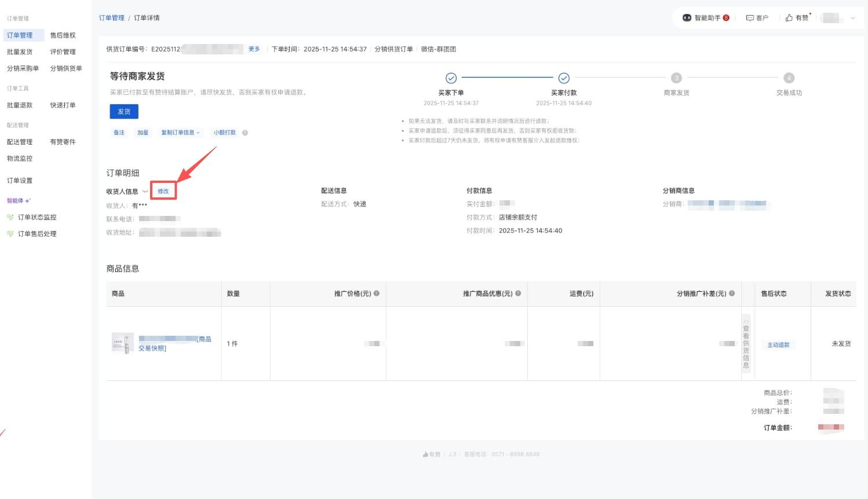Expand 查看供货信息 vertical panel

pyautogui.click(x=746, y=343)
